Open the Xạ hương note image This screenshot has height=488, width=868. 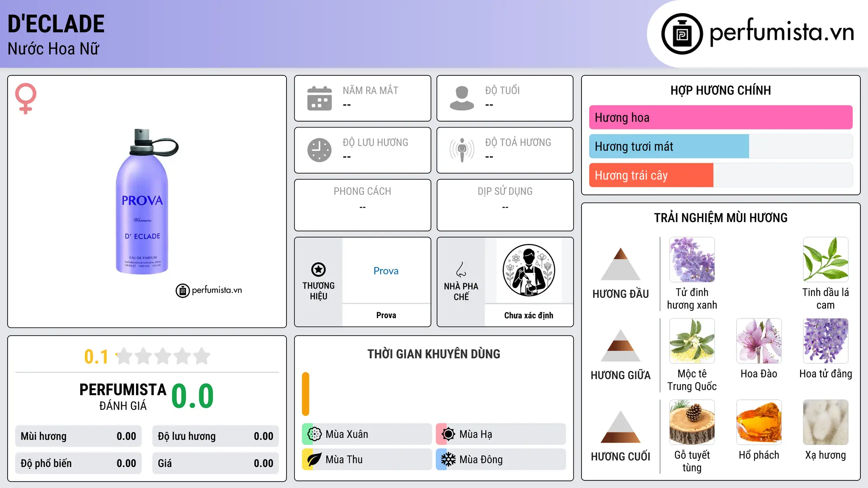pos(826,422)
